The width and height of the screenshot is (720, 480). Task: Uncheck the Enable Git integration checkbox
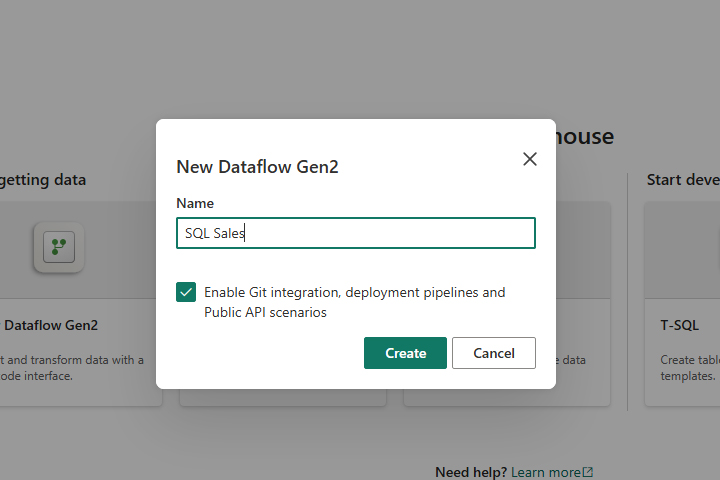(186, 292)
